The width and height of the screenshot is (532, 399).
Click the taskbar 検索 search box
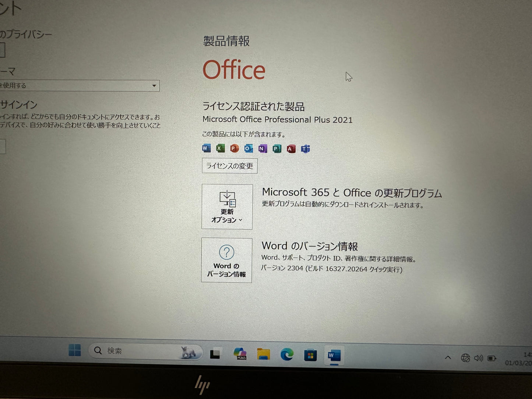tap(145, 351)
